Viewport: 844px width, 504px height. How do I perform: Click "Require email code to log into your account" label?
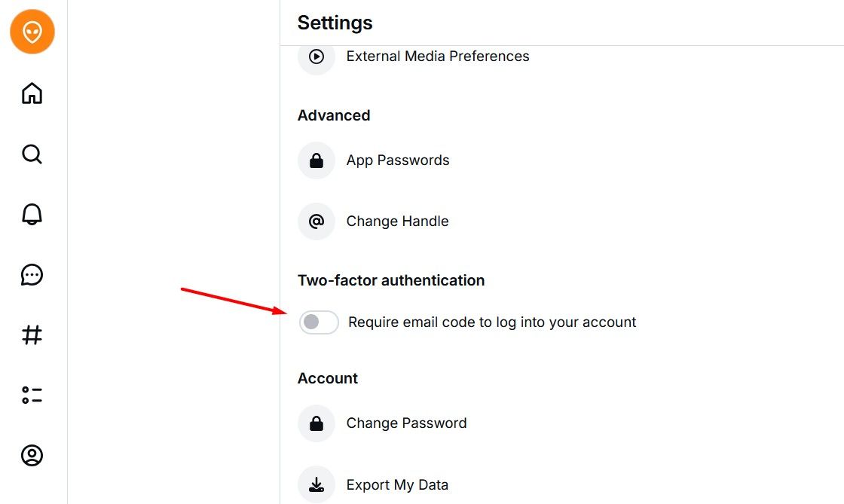[x=492, y=322]
